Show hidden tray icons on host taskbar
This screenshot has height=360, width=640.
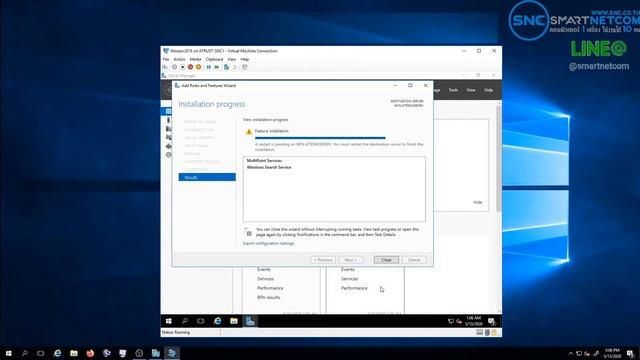click(571, 353)
